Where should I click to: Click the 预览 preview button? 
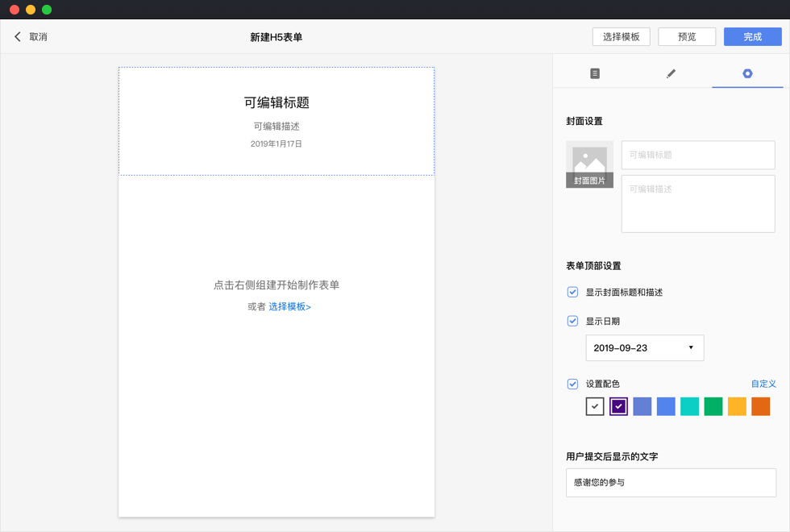(x=687, y=37)
